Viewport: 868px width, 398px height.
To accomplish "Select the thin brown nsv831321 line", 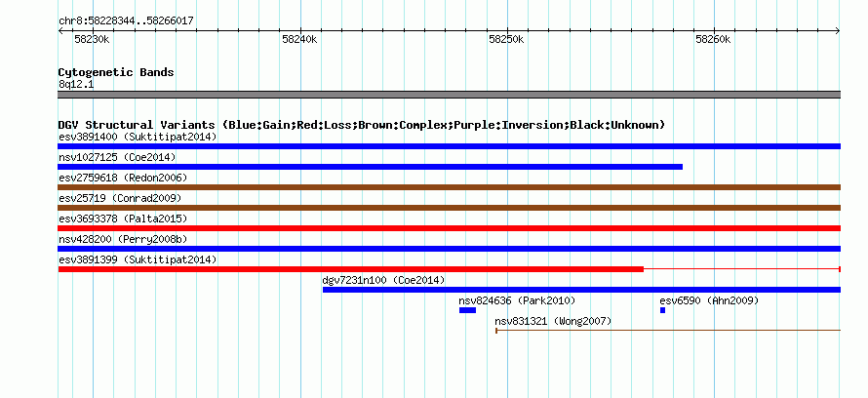I will pyautogui.click(x=668, y=331).
